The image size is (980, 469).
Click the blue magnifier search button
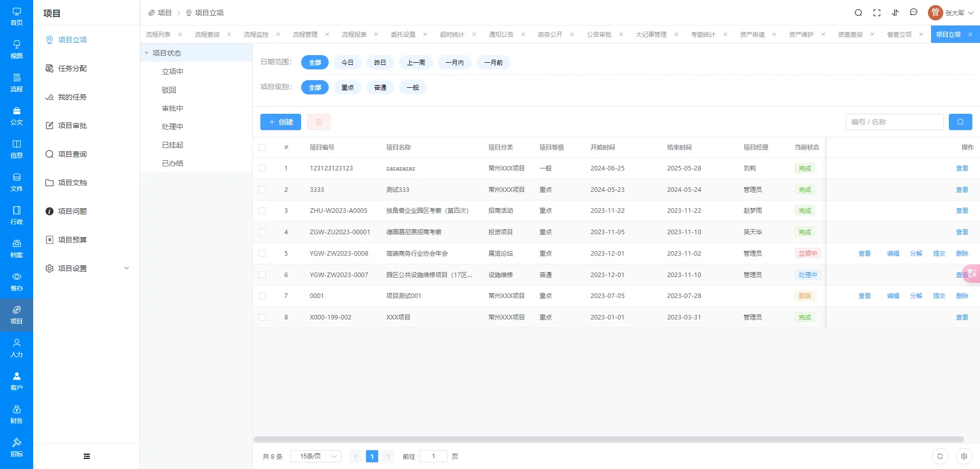pyautogui.click(x=960, y=122)
